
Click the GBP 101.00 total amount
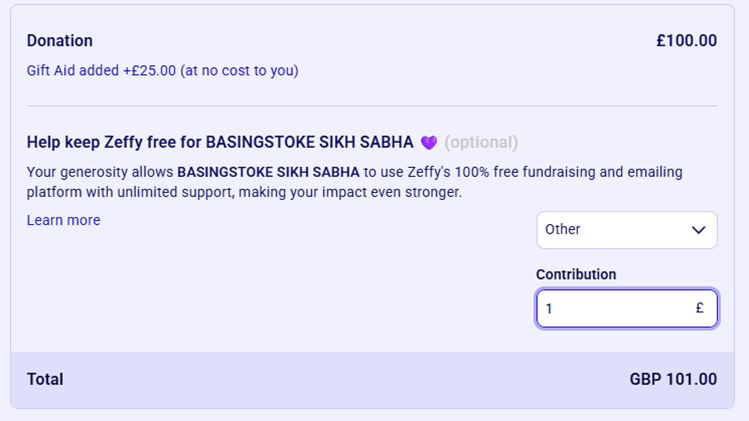[673, 379]
